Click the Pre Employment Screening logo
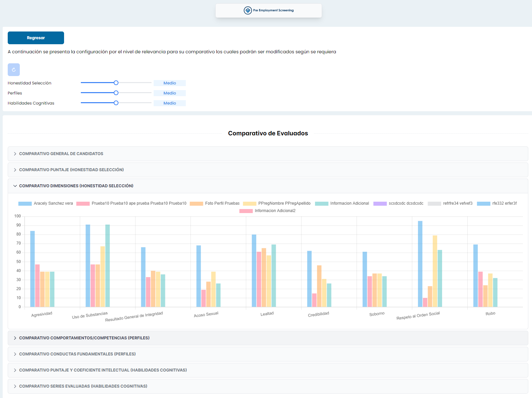The image size is (532, 398). click(268, 10)
